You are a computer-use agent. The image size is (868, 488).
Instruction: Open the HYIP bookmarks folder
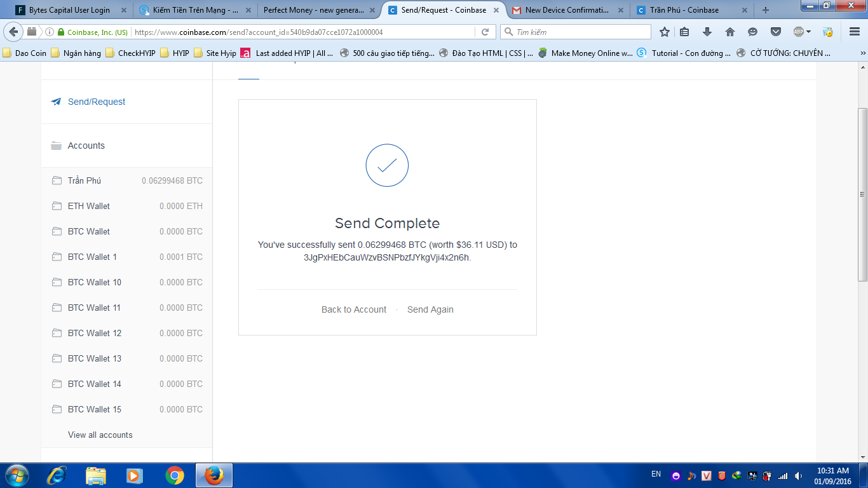coord(175,53)
